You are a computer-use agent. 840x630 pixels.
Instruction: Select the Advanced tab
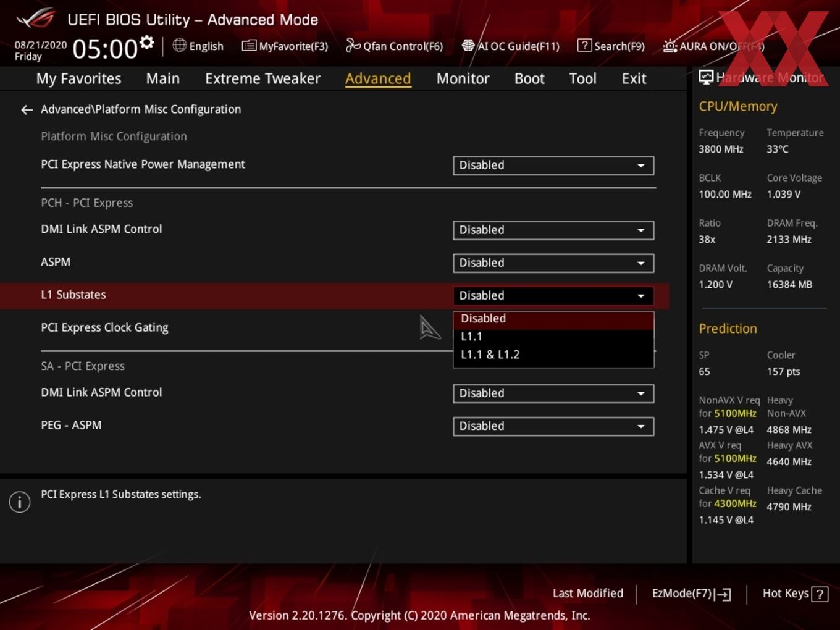(x=378, y=79)
